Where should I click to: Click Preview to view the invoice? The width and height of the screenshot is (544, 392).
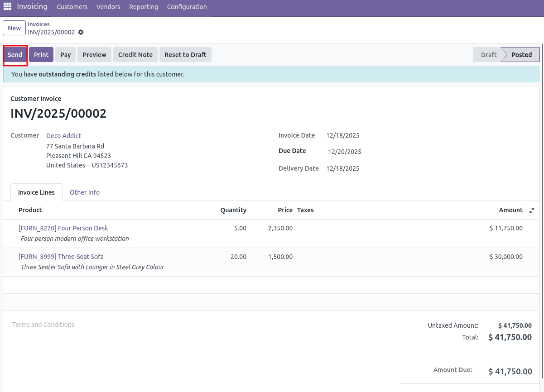(94, 54)
